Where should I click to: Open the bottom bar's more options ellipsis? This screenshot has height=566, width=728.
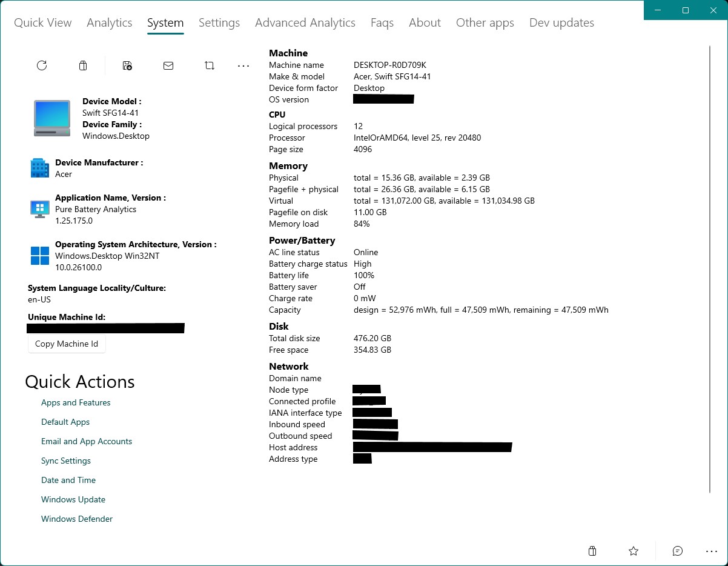click(712, 551)
